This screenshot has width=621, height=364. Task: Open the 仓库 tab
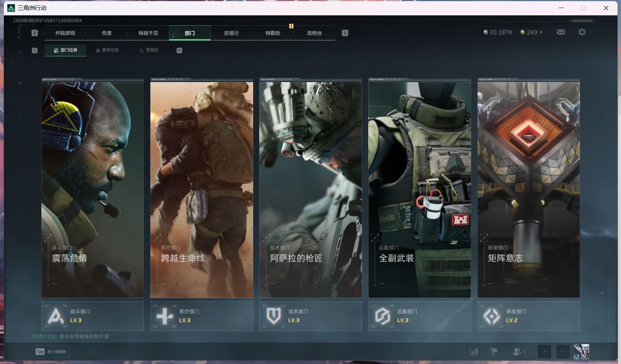tap(107, 33)
